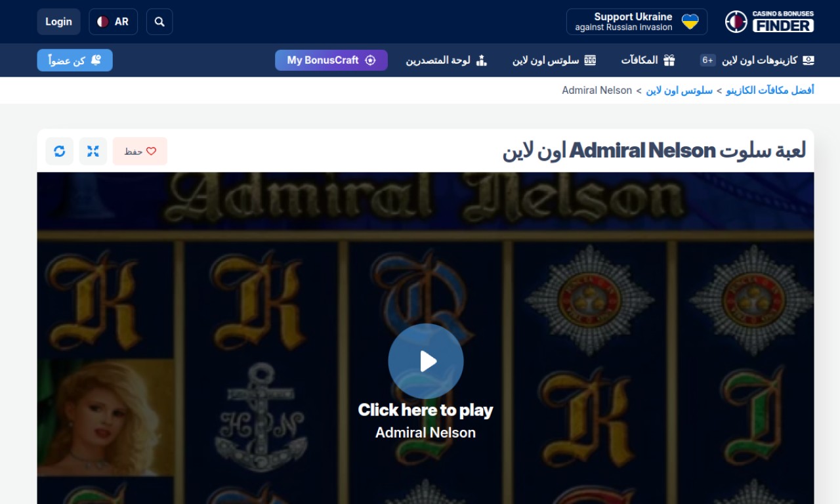Click the Ukraine heart flag icon
Viewport: 840px width, 504px height.
pyautogui.click(x=690, y=22)
